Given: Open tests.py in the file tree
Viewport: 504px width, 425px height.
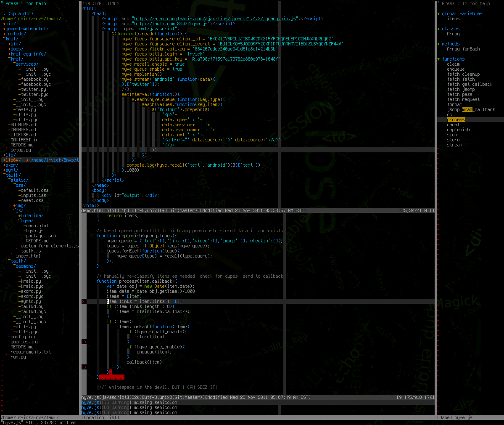Looking at the screenshot, I should coord(26,110).
